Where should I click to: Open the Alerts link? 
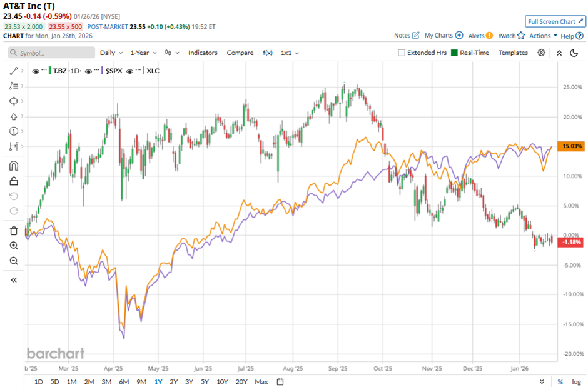[480, 36]
